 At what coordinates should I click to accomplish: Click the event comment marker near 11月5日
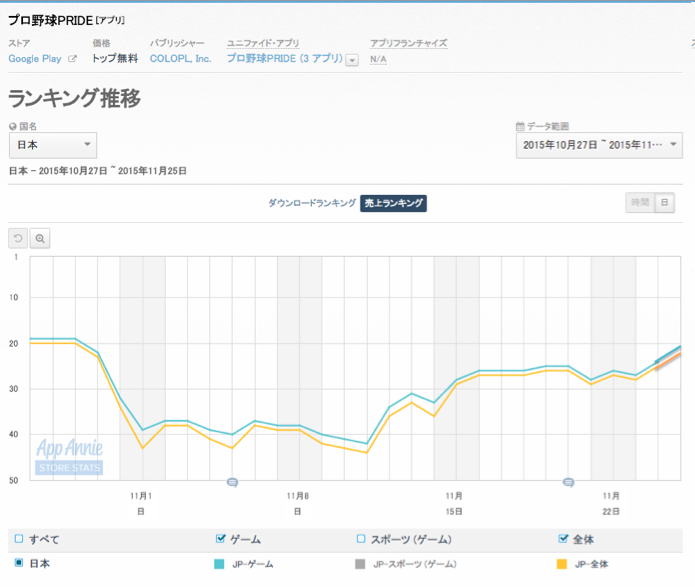(232, 482)
